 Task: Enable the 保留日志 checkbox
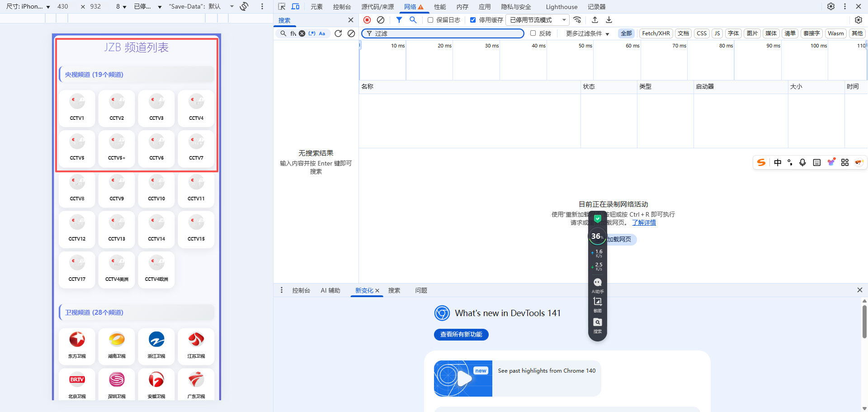pyautogui.click(x=430, y=20)
